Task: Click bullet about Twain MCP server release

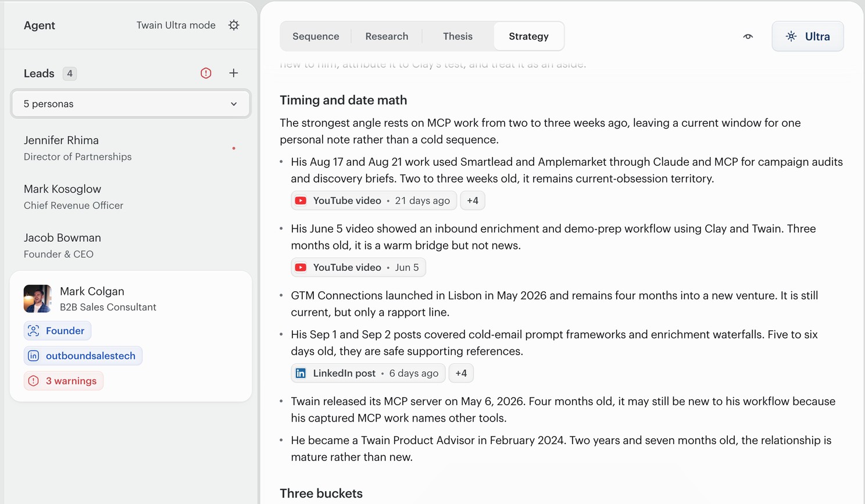Action: 563,410
